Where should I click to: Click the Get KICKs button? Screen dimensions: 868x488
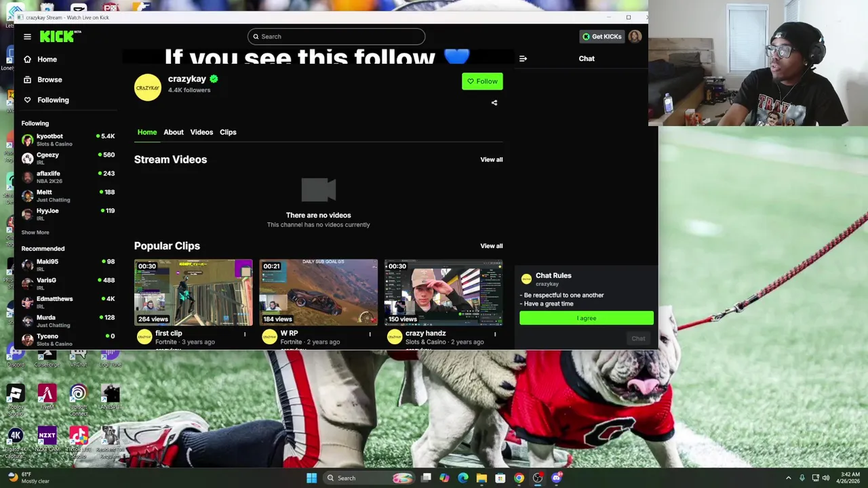[x=601, y=37]
